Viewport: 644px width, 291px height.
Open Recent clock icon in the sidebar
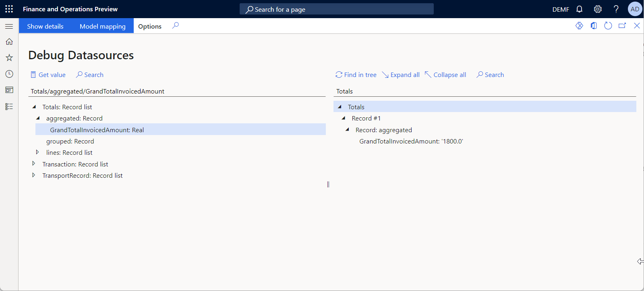(x=9, y=74)
